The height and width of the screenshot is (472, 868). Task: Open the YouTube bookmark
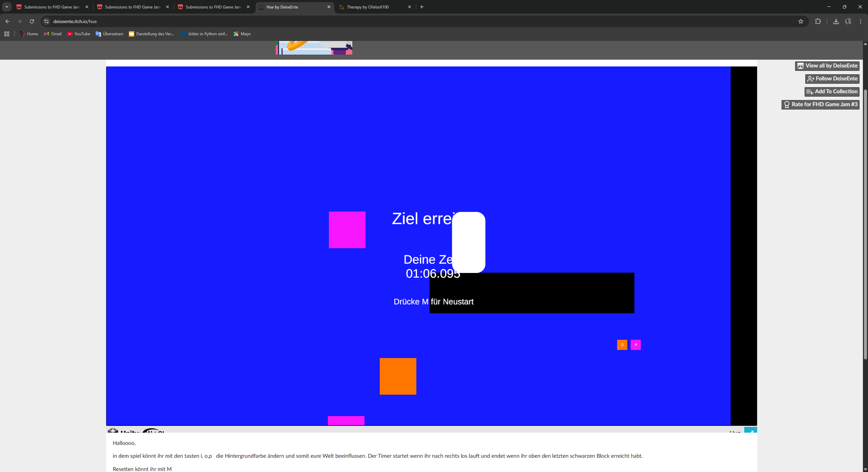click(79, 34)
